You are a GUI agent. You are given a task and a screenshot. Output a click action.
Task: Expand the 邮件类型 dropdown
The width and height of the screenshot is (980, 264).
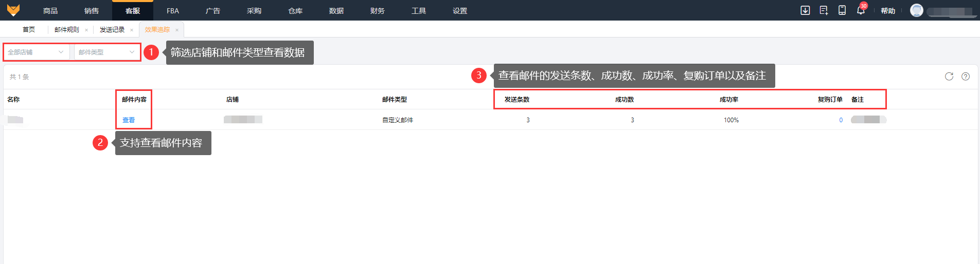pyautogui.click(x=107, y=52)
